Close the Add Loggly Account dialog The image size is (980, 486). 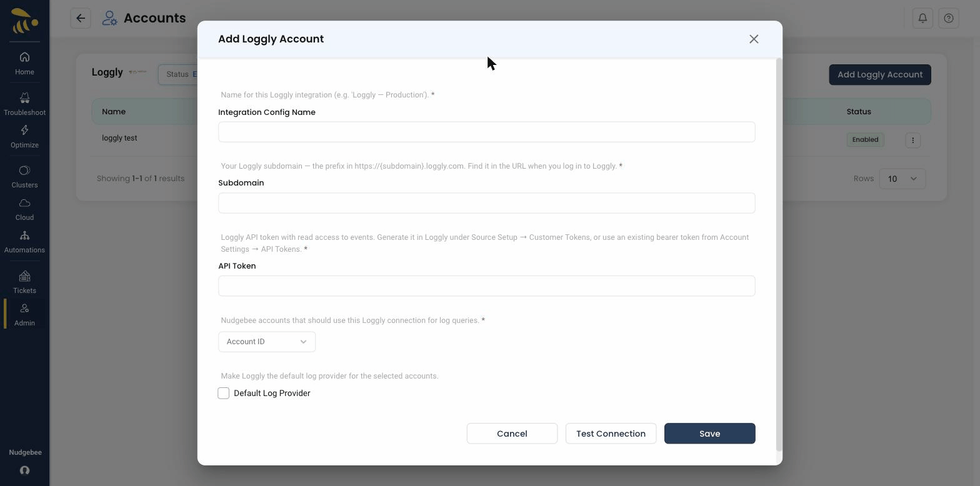[x=754, y=39]
